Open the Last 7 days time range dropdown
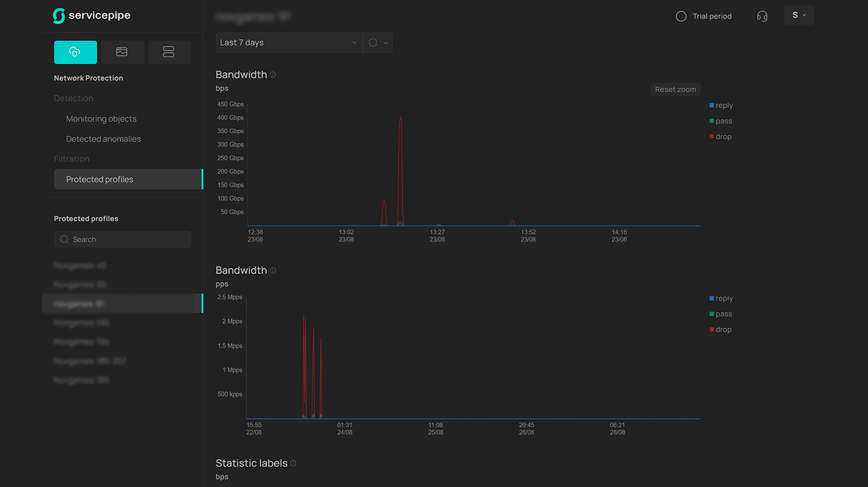 coord(288,43)
